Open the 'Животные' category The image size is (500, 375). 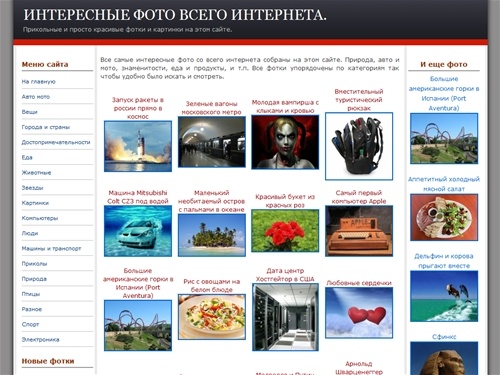36,173
